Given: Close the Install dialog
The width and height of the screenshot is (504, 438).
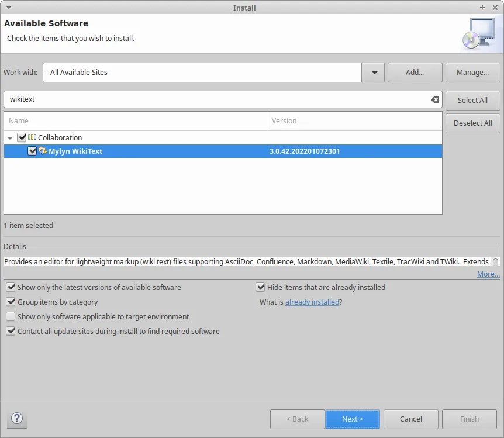Looking at the screenshot, I should pyautogui.click(x=495, y=8).
